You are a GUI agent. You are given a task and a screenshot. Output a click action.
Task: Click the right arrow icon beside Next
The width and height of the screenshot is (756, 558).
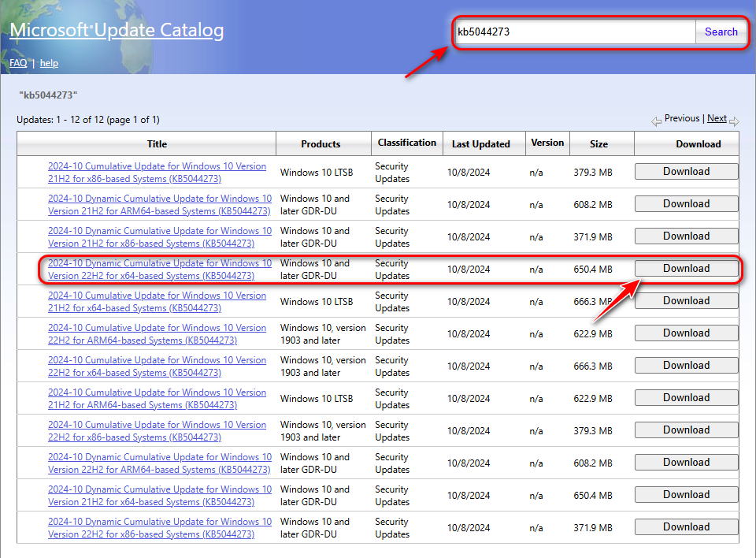click(x=734, y=121)
